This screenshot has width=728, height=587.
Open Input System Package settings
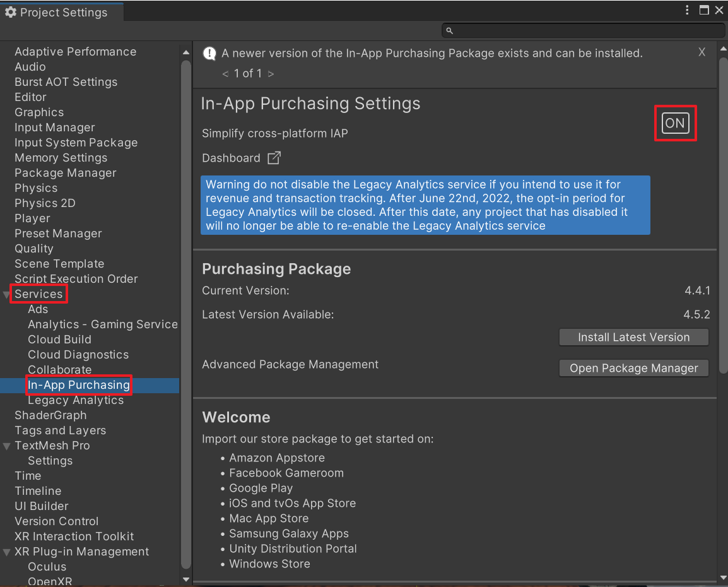pos(76,143)
